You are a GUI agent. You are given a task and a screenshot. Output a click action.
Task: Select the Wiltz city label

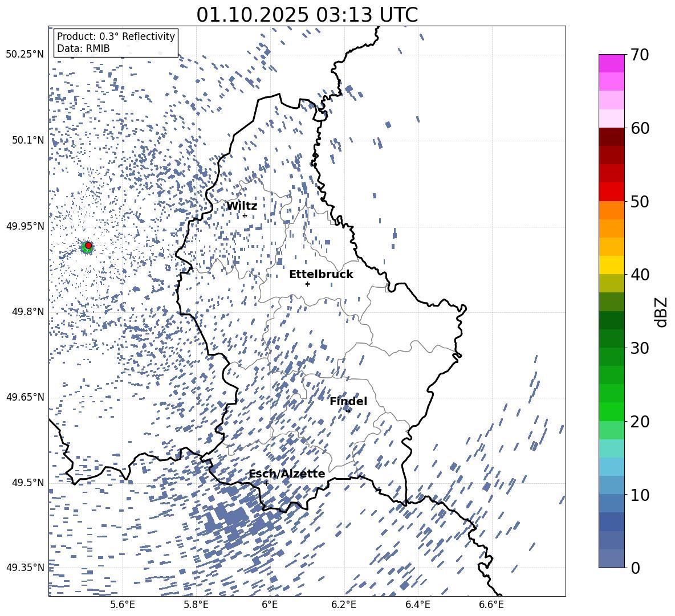point(242,206)
